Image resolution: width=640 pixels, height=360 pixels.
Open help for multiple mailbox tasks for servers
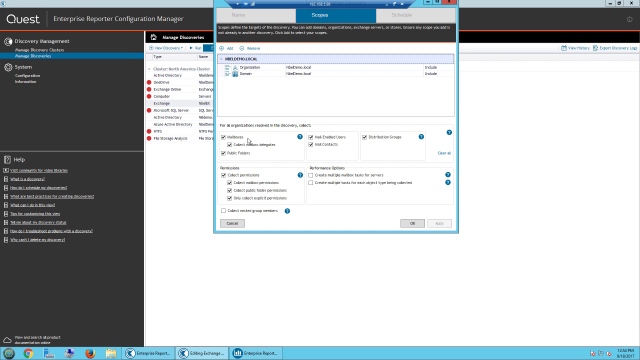pyautogui.click(x=448, y=175)
